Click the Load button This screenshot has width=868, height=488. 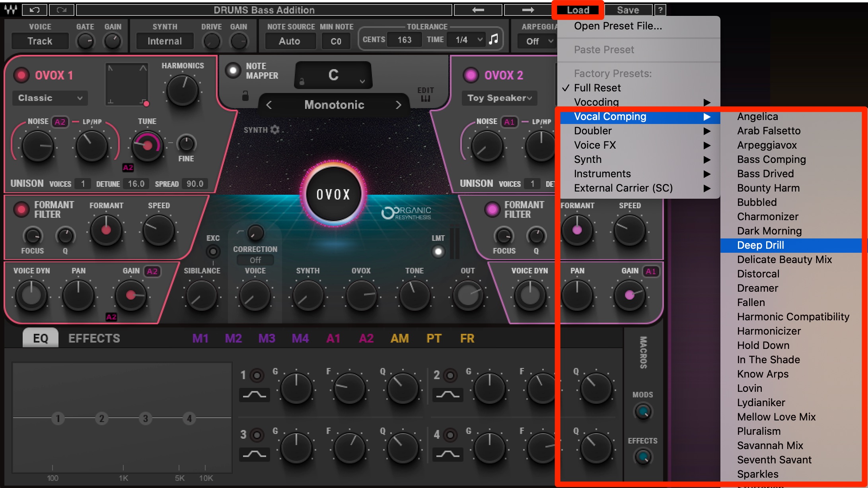(578, 10)
